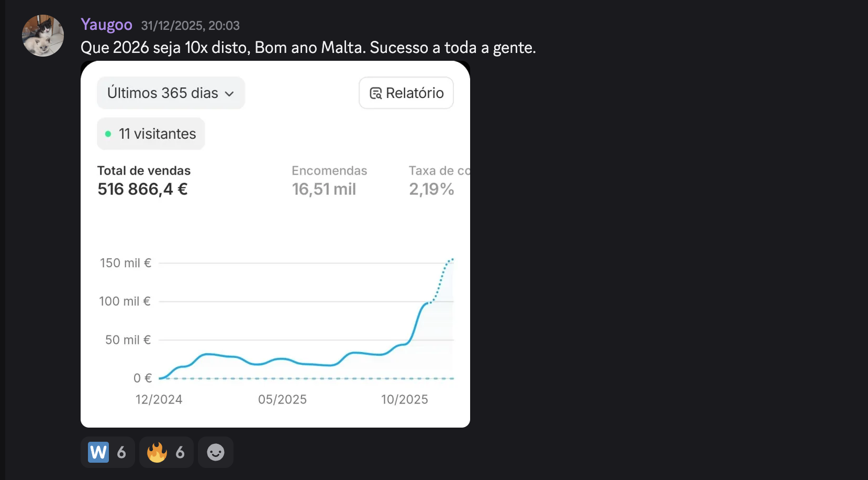
Task: Click the chevron next to Últimos 365 dias
Action: [229, 93]
